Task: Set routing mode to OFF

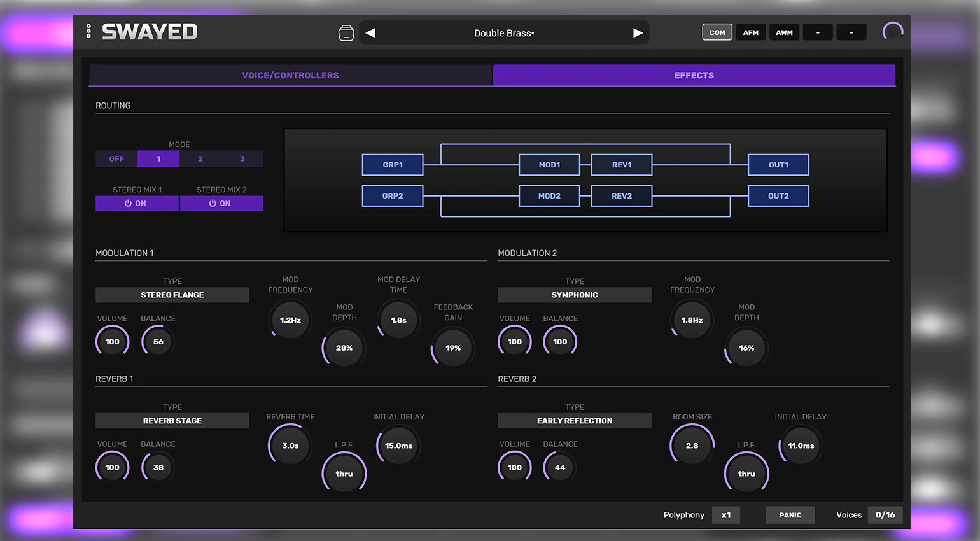Action: pyautogui.click(x=116, y=159)
